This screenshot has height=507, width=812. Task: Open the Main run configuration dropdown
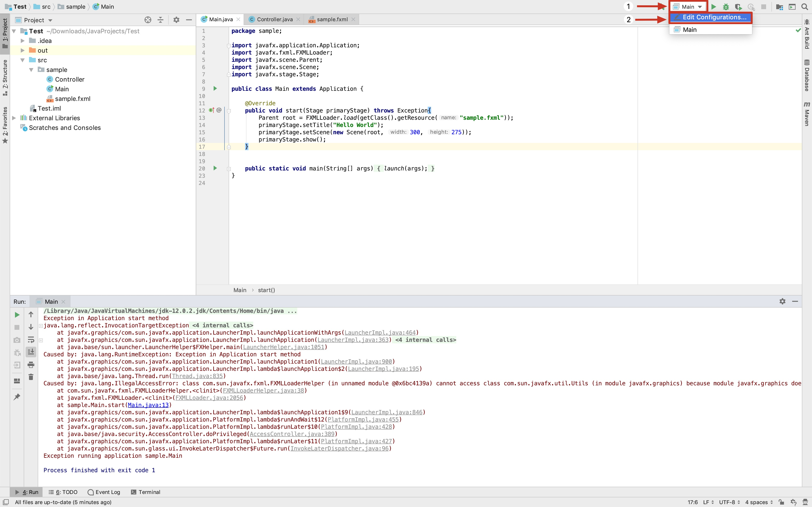pos(689,6)
